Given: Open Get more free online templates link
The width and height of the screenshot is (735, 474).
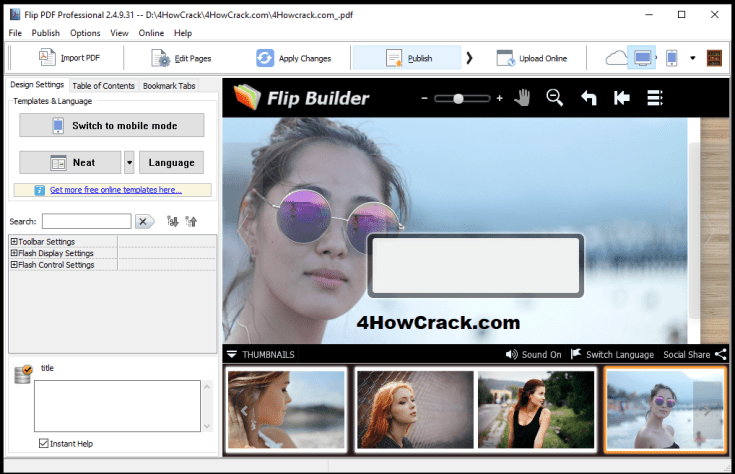Looking at the screenshot, I should coord(116,190).
